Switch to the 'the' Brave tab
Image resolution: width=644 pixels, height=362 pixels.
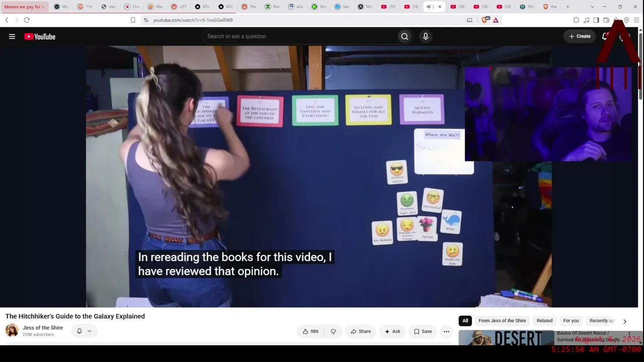550,7
